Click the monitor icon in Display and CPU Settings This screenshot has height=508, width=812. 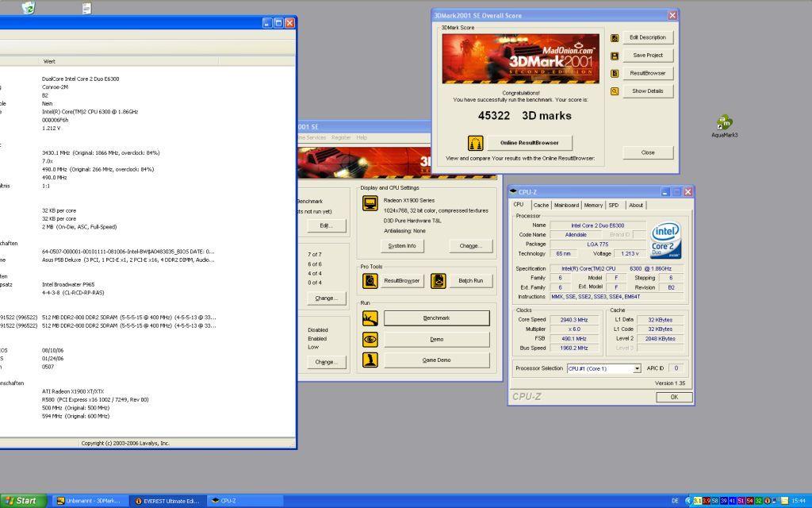(370, 203)
